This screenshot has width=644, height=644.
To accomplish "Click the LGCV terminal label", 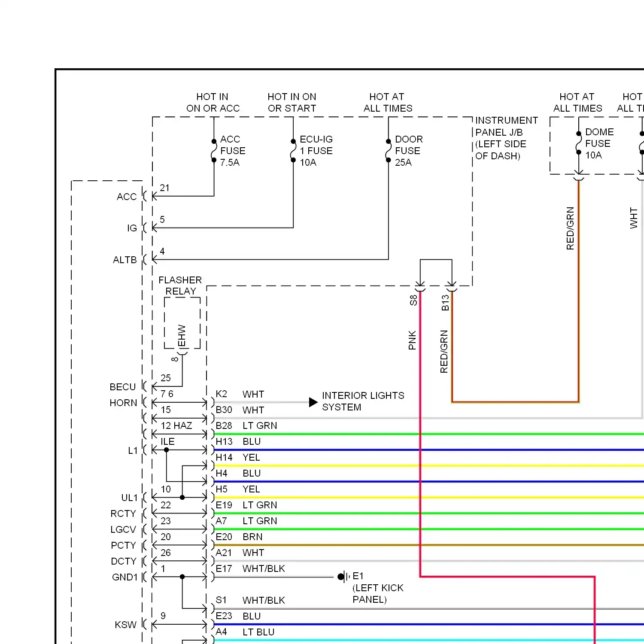I will [123, 529].
